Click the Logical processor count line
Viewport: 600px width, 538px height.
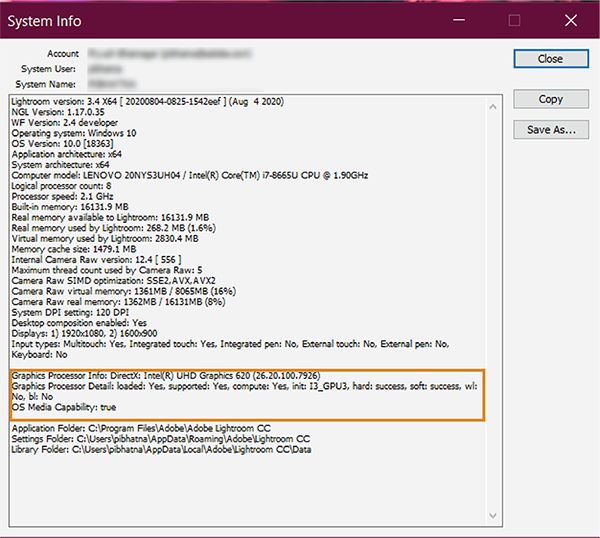[62, 186]
